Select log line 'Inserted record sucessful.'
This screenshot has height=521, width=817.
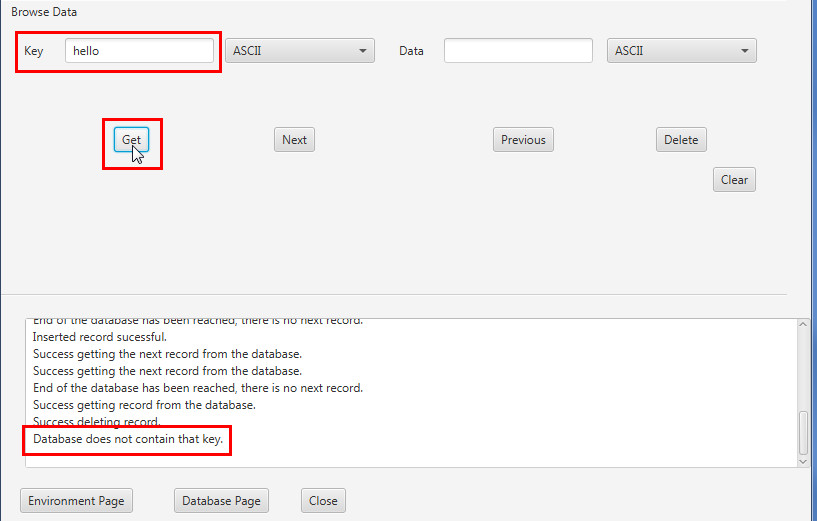(x=100, y=337)
